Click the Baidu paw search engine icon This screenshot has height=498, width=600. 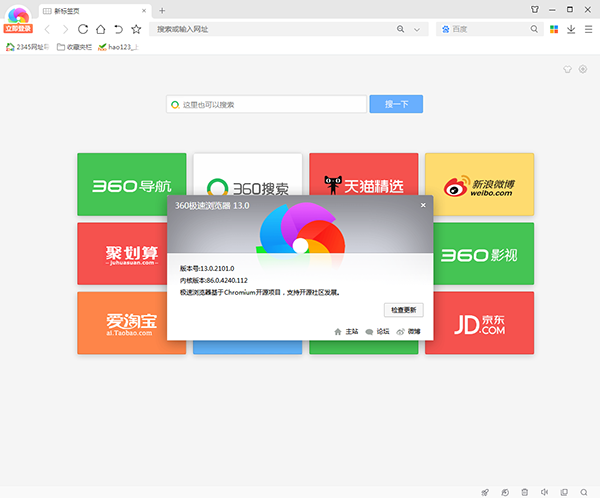[445, 29]
